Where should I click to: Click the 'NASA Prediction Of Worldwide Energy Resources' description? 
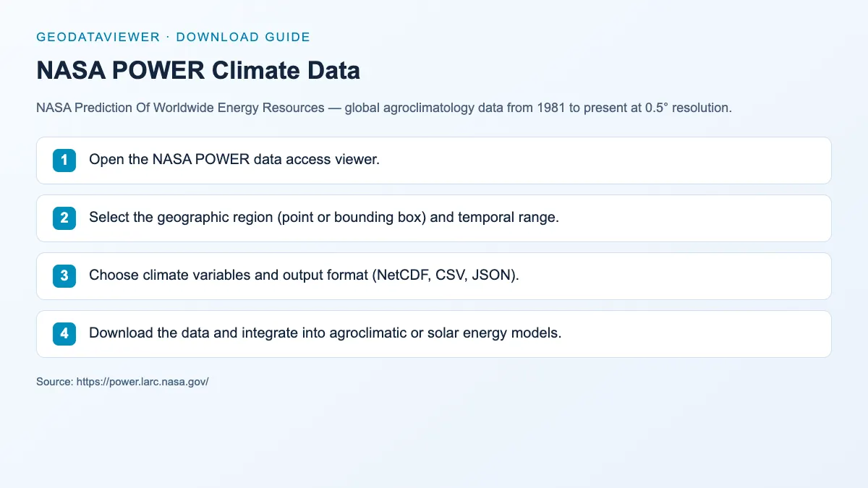coord(384,108)
